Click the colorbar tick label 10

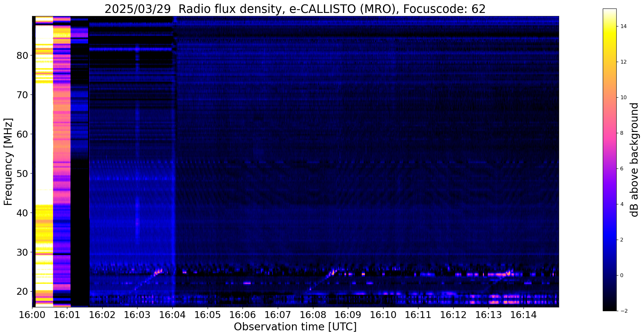click(x=623, y=98)
